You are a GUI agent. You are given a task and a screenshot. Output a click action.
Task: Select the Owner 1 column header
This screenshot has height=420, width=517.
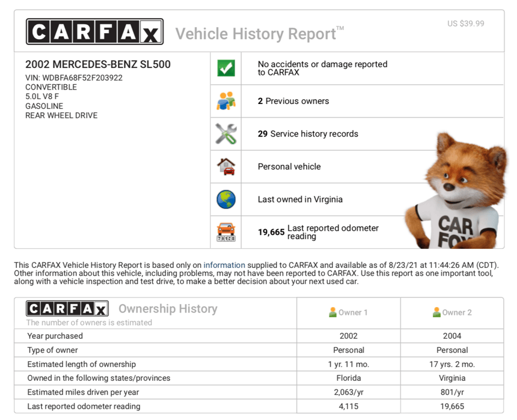(349, 312)
